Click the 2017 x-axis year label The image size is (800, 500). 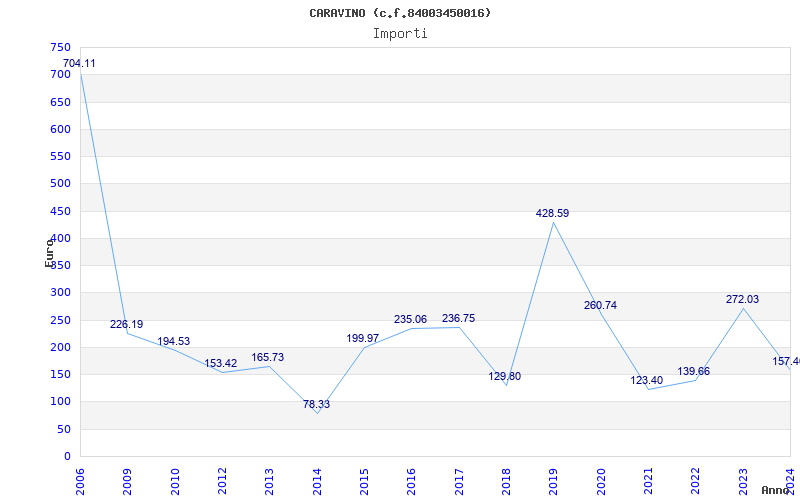459,482
